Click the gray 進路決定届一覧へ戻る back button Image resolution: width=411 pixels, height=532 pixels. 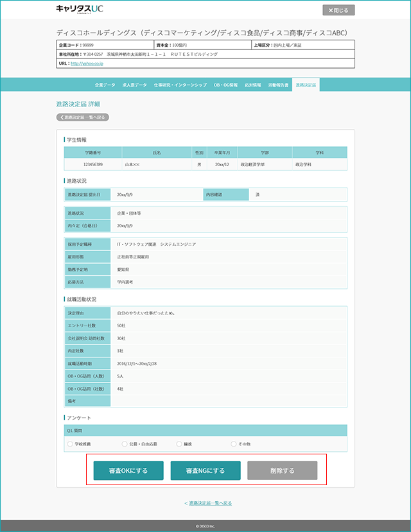click(x=82, y=117)
